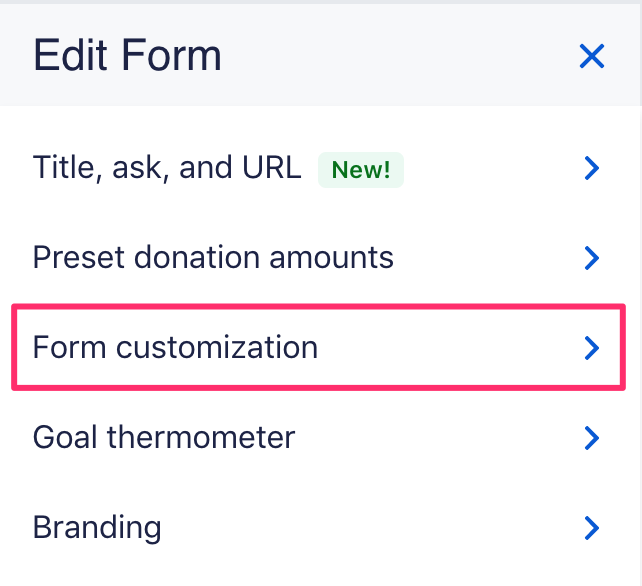
Task: Click the "Title, ask, and URL" label text
Action: pyautogui.click(x=167, y=168)
